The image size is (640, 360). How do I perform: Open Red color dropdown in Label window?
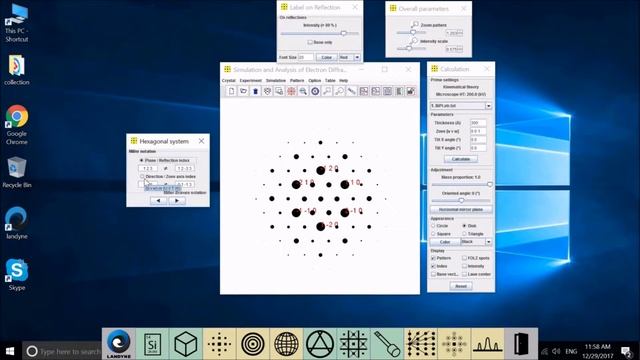point(357,58)
